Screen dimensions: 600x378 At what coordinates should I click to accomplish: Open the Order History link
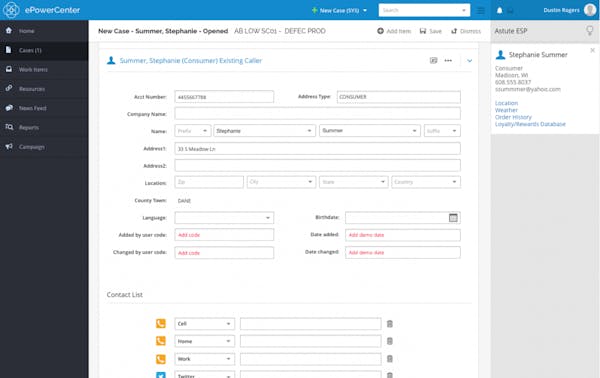point(513,117)
